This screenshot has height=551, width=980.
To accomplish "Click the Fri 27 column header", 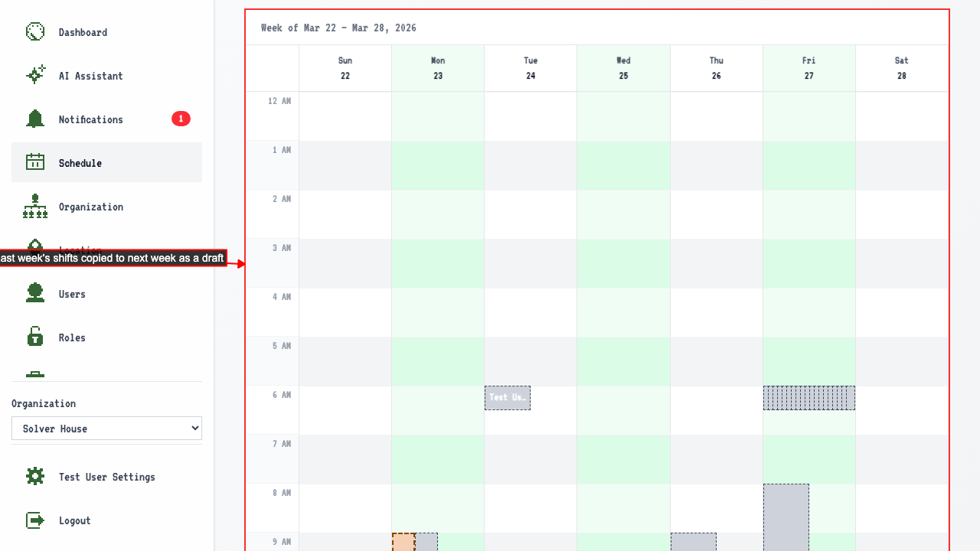I will point(809,68).
